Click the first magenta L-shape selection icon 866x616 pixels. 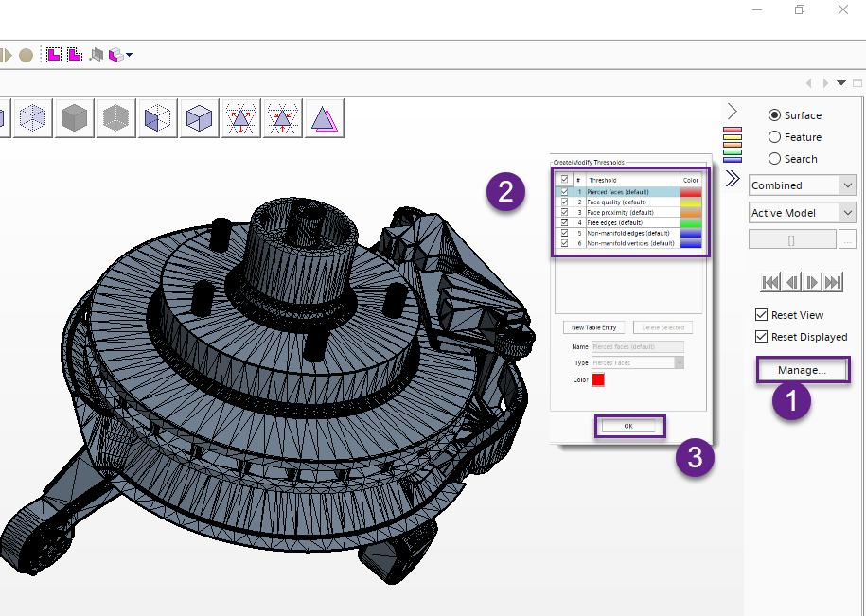(x=54, y=55)
